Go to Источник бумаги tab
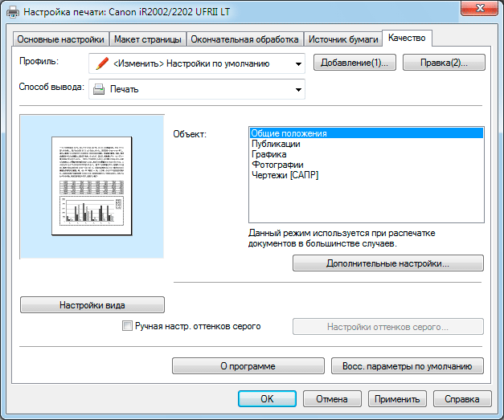The image size is (504, 420). click(x=343, y=39)
